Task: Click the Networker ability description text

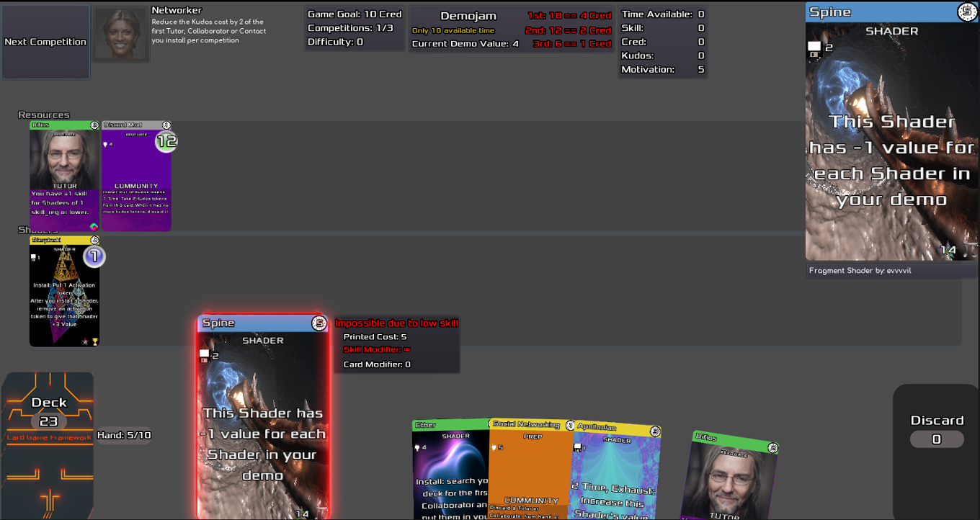Action: (209, 31)
